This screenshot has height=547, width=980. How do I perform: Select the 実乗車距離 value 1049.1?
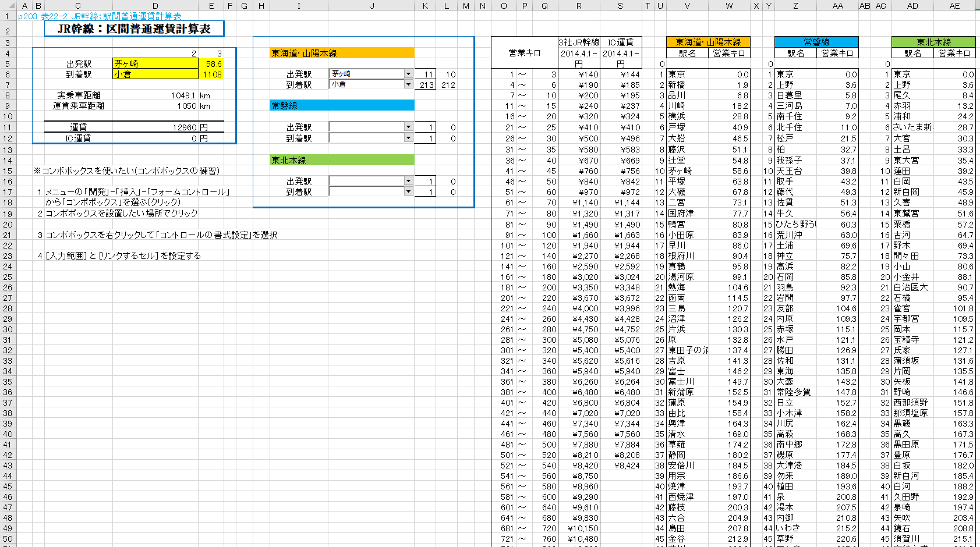click(183, 95)
